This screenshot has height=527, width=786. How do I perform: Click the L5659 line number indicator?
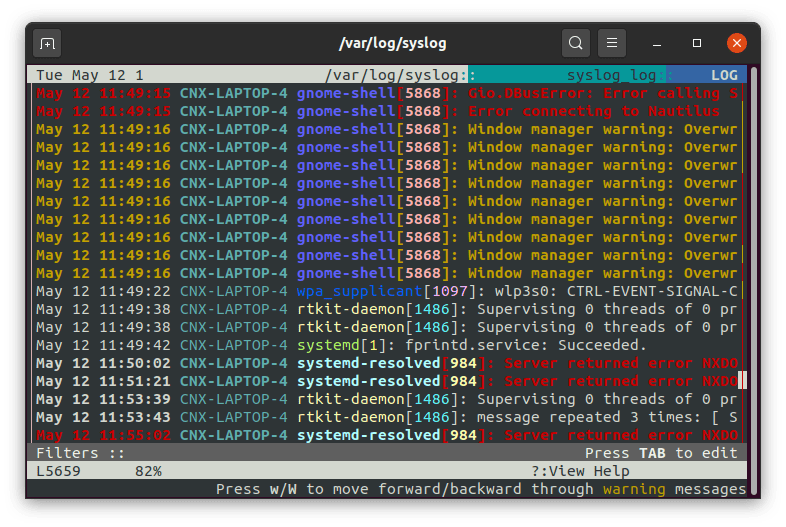(58, 471)
